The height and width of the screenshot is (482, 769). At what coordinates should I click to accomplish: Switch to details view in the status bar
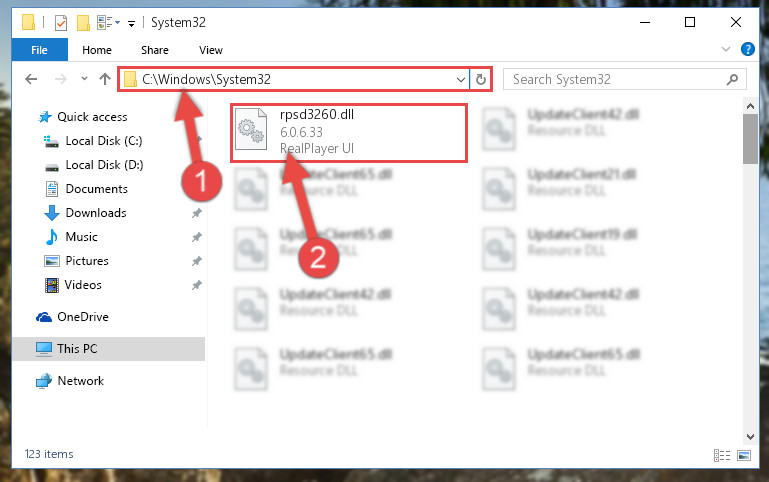[722, 456]
